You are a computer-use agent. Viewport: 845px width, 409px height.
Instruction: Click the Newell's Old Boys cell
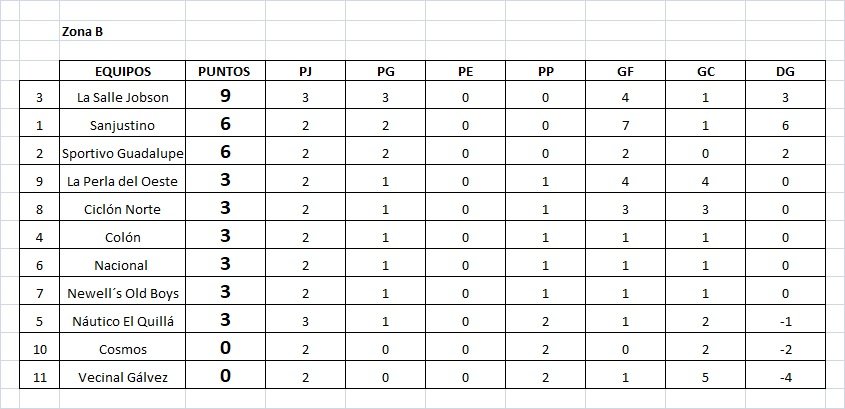122,294
